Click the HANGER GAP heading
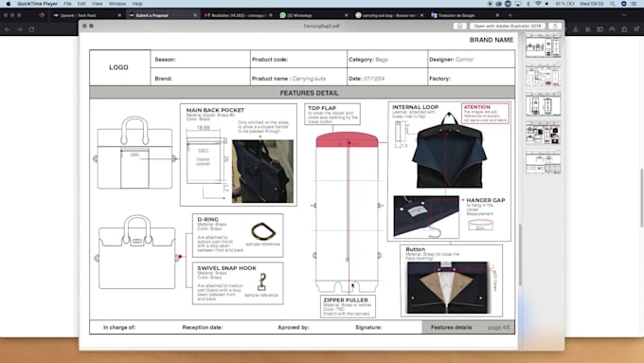Image resolution: width=644 pixels, height=363 pixels. 486,200
